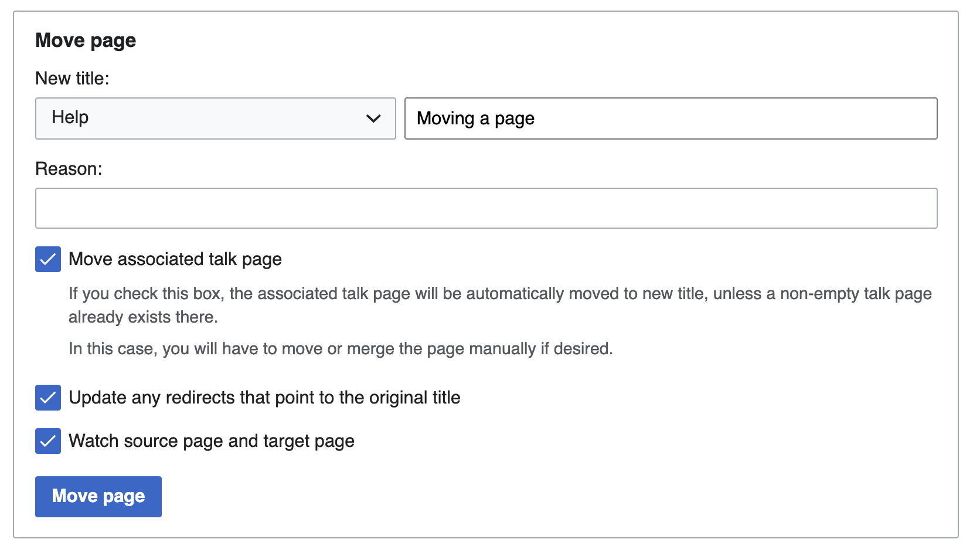
Task: Click the bold 'Move page' form heading
Action: coord(86,40)
